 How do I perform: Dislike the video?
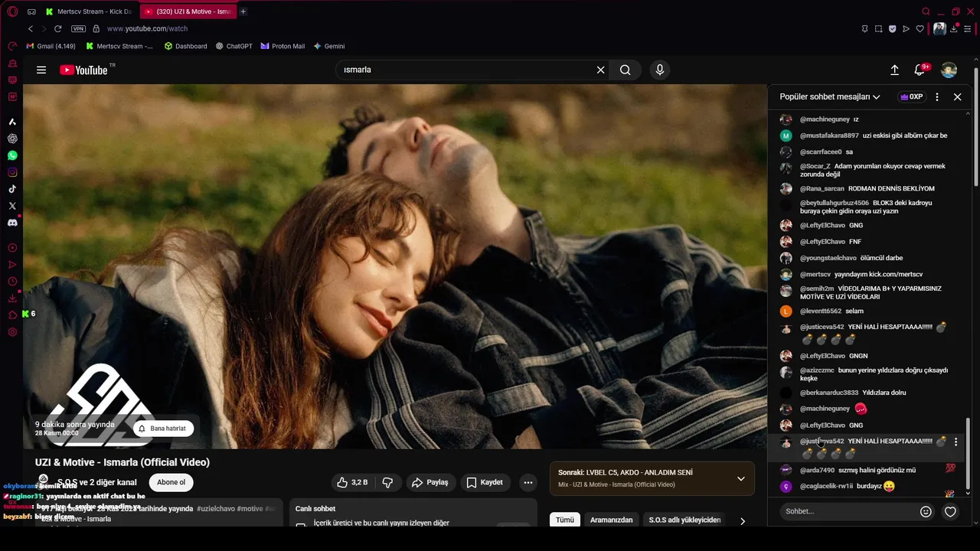coord(387,482)
